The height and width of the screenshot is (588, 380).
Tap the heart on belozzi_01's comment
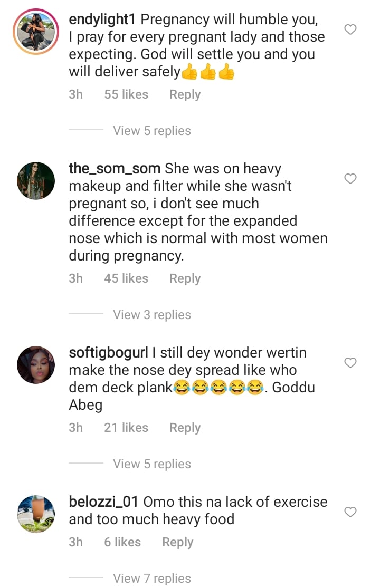[x=350, y=512]
